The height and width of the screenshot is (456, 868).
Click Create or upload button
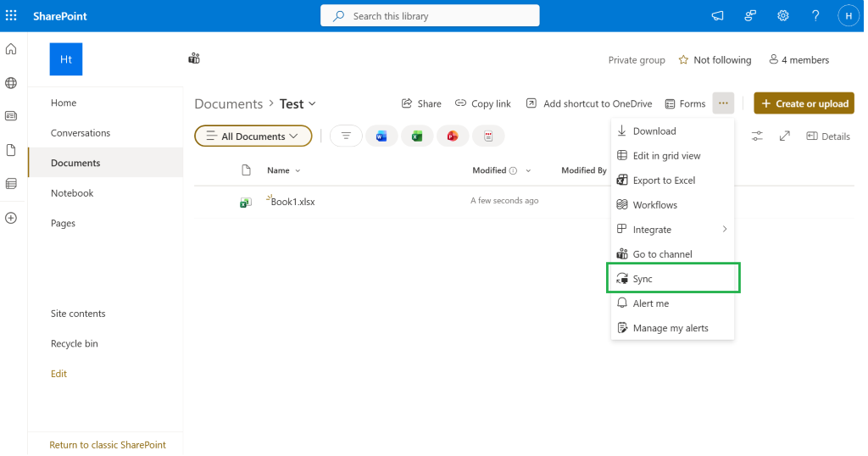[804, 103]
